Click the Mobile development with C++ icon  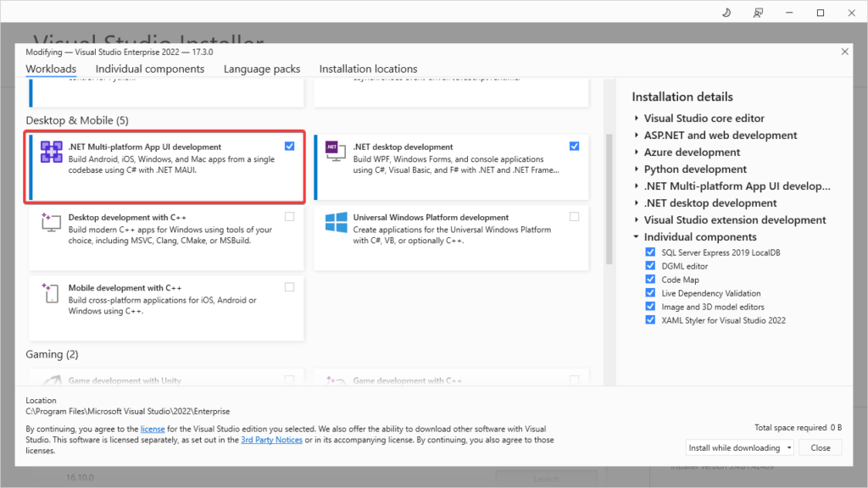(50, 292)
